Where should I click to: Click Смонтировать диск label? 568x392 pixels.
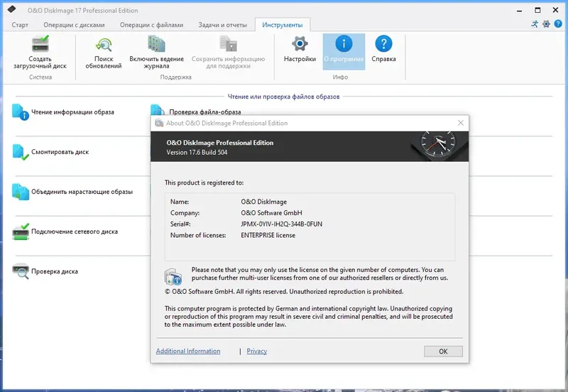tap(60, 152)
